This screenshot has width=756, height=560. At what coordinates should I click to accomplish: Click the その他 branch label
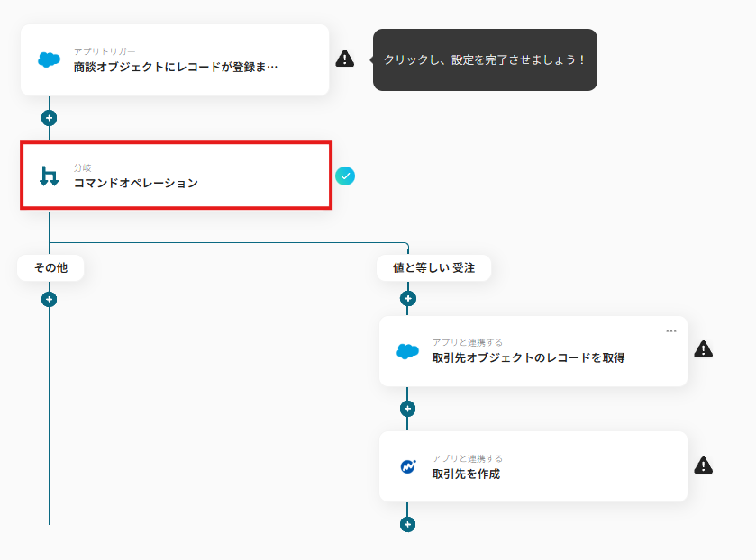[x=50, y=267]
